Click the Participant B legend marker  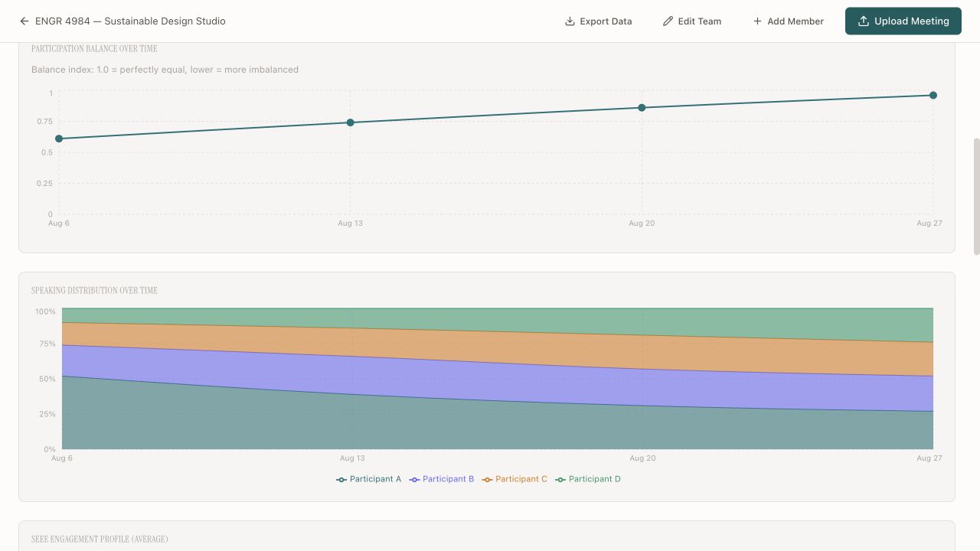(414, 480)
